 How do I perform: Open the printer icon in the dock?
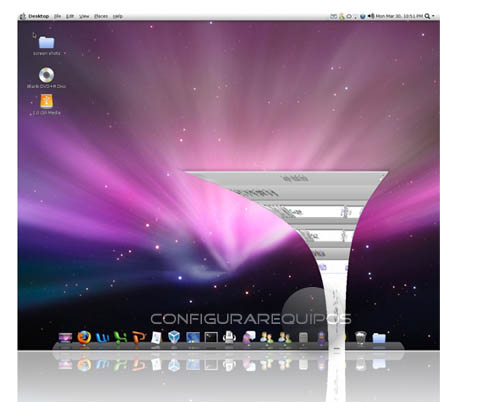(x=229, y=337)
